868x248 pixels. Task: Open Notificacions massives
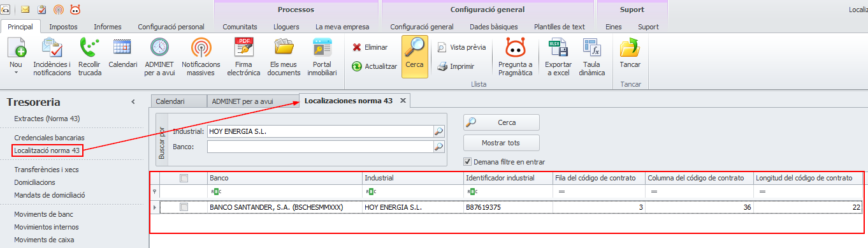click(x=201, y=57)
